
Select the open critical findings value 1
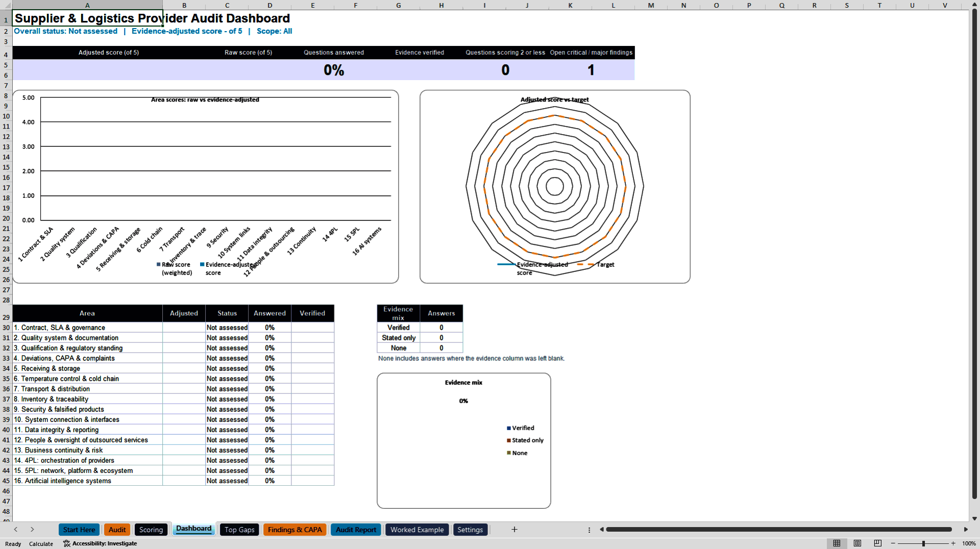(591, 70)
